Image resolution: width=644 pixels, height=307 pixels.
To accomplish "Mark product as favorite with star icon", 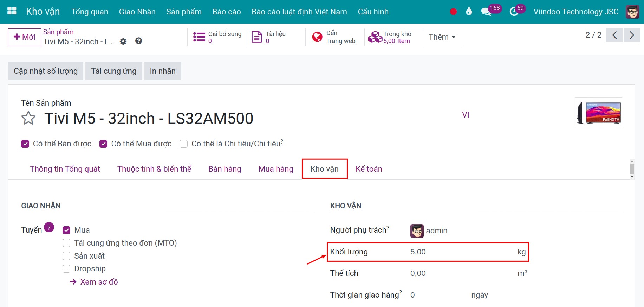I will [28, 118].
